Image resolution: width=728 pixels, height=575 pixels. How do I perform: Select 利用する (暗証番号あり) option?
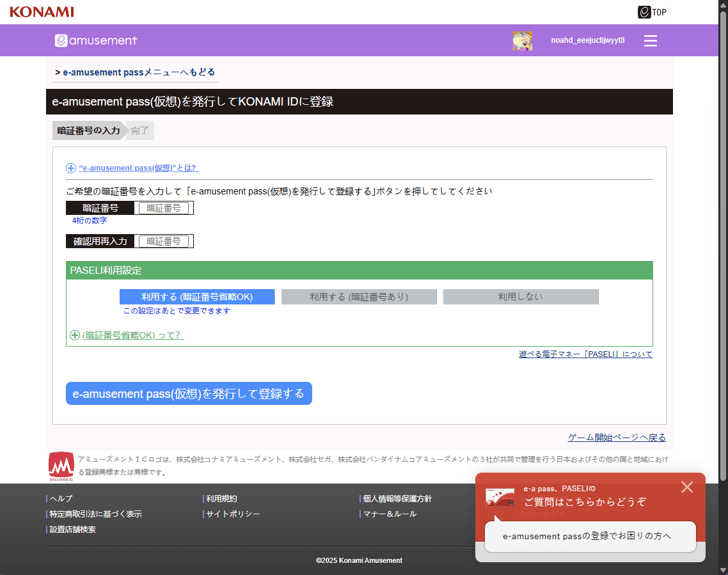click(x=359, y=297)
